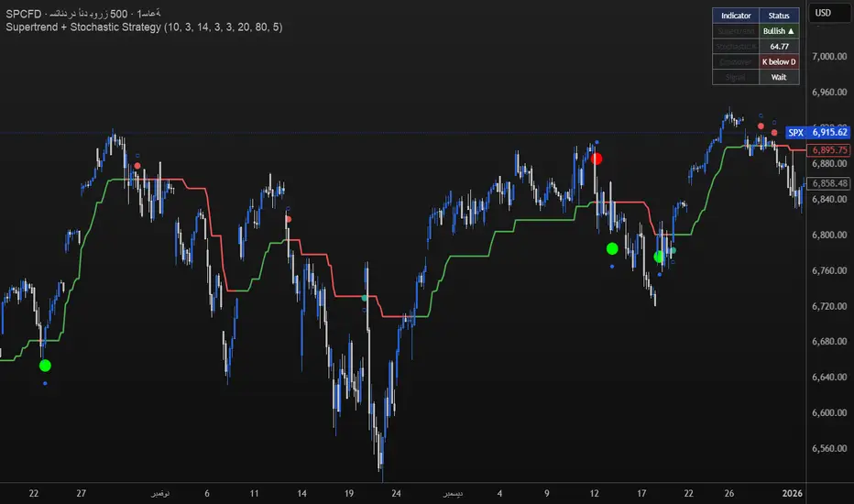Click the large red sell circle near December 12

597,159
